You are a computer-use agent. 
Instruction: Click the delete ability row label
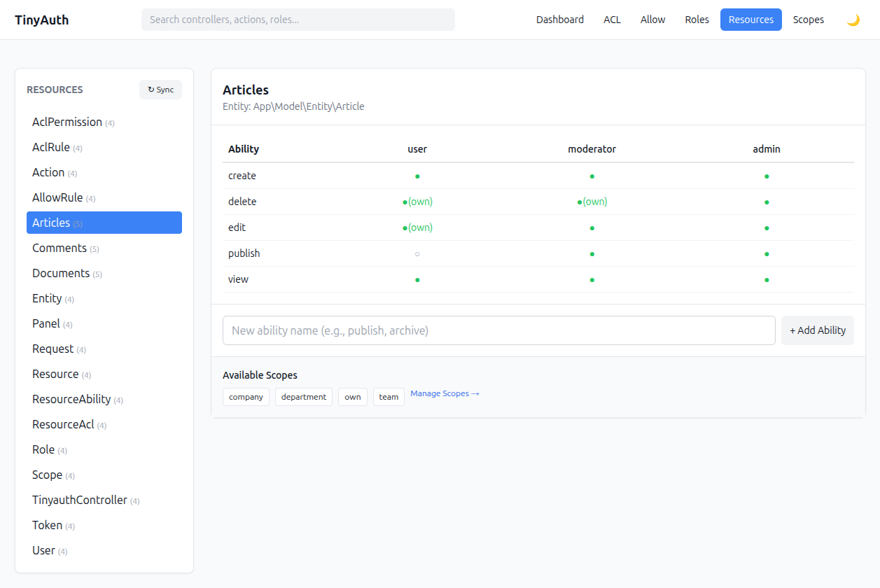242,202
